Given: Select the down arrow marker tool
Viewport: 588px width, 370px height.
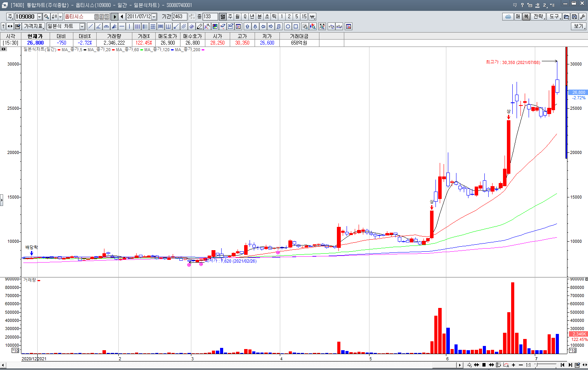Looking at the screenshot, I should (x=255, y=26).
